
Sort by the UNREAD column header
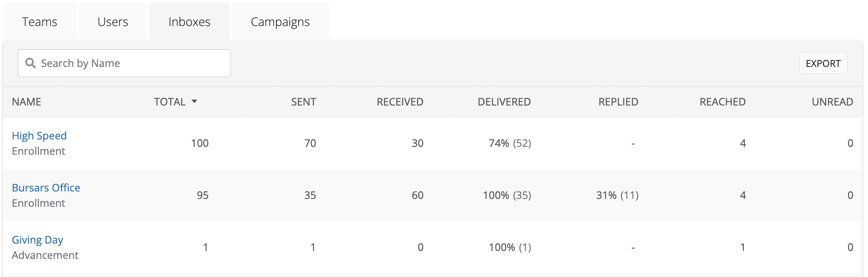(x=832, y=102)
